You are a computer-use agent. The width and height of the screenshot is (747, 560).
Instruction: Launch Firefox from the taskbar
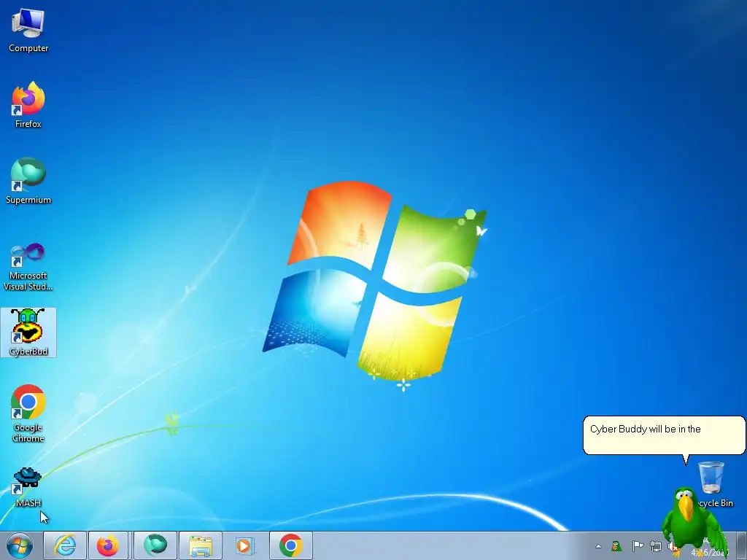pyautogui.click(x=108, y=545)
